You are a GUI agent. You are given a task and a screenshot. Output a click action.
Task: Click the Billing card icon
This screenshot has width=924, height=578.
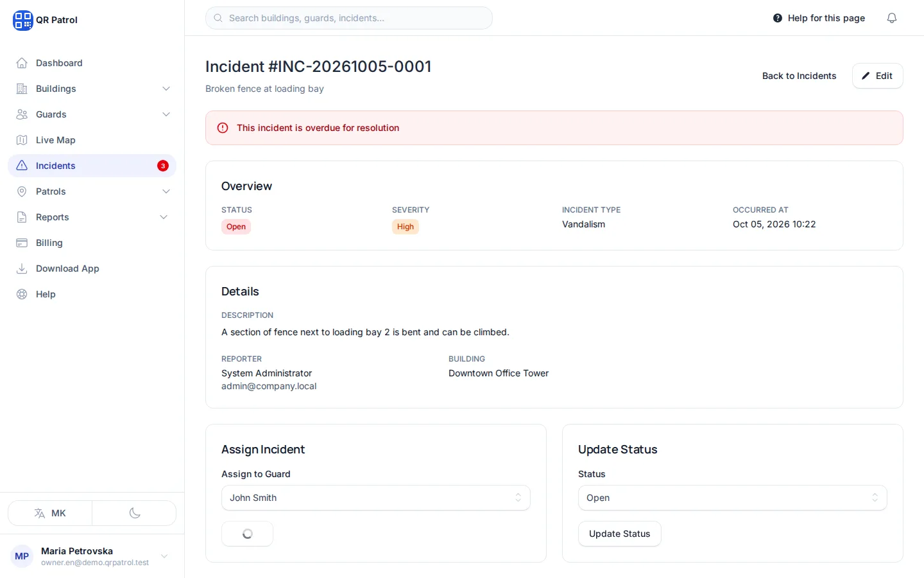pyautogui.click(x=22, y=243)
